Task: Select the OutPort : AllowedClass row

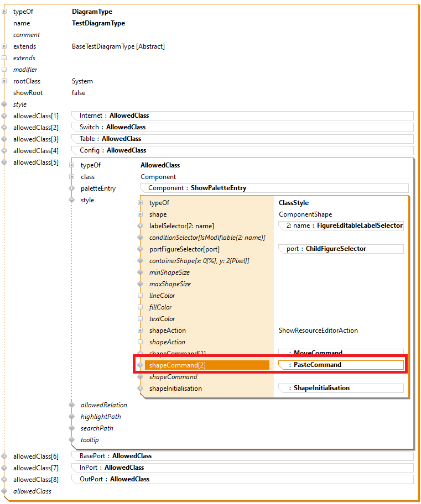Action: click(x=242, y=479)
